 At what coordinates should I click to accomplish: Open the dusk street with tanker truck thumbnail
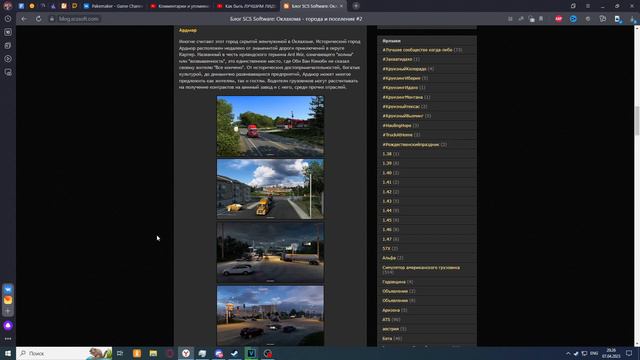click(x=270, y=252)
